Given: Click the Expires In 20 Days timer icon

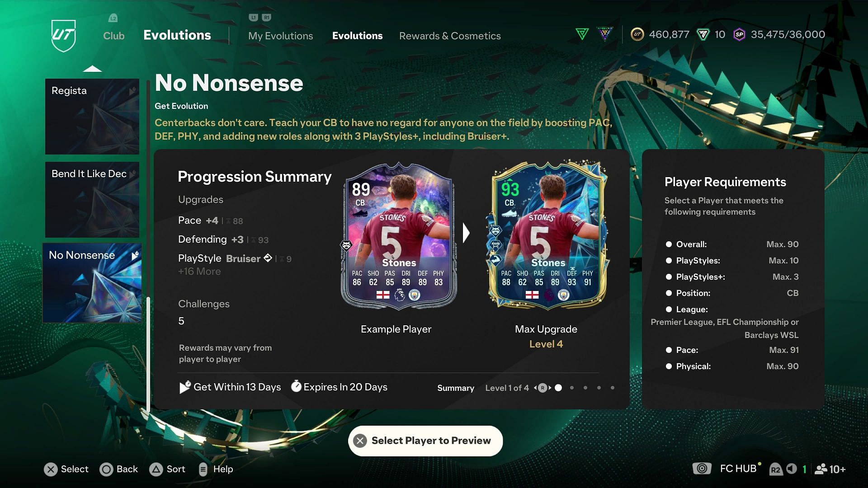Looking at the screenshot, I should pos(296,386).
